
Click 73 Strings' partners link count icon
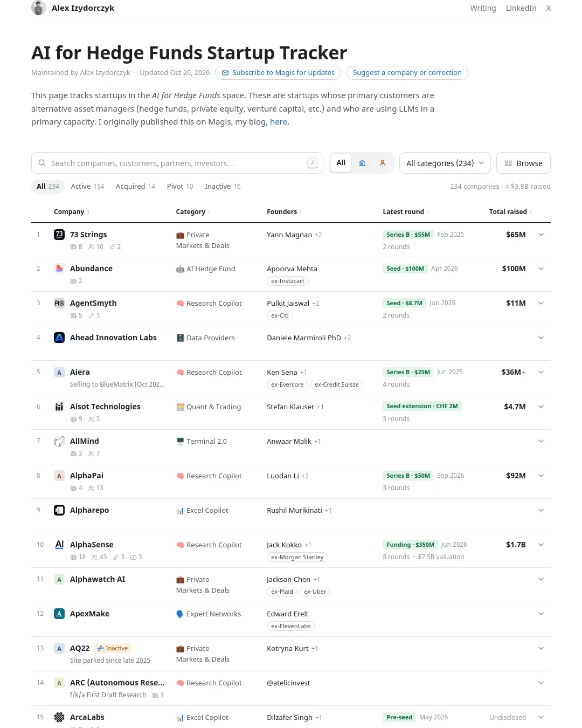(x=112, y=247)
